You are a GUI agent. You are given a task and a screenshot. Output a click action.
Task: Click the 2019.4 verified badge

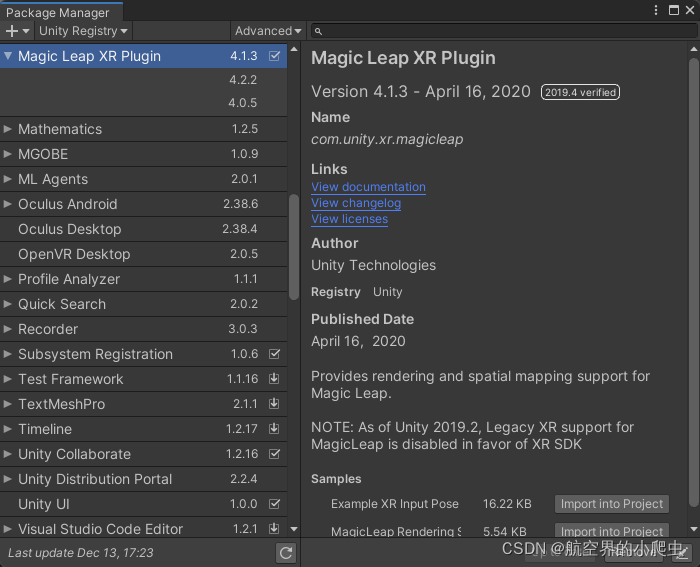(580, 92)
